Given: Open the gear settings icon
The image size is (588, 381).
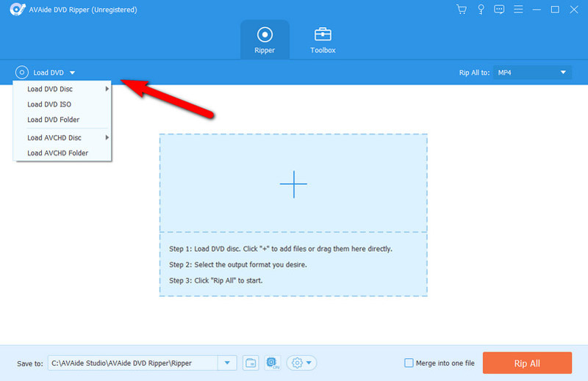Looking at the screenshot, I should point(297,363).
